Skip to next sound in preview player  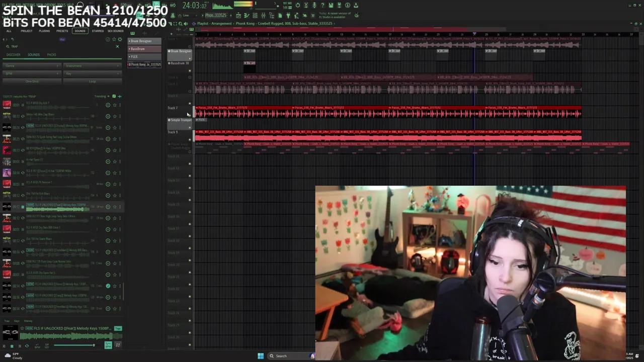pos(20,346)
